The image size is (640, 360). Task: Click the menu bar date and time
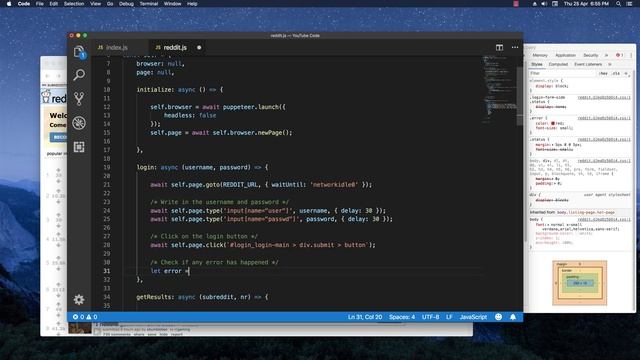[x=586, y=4]
